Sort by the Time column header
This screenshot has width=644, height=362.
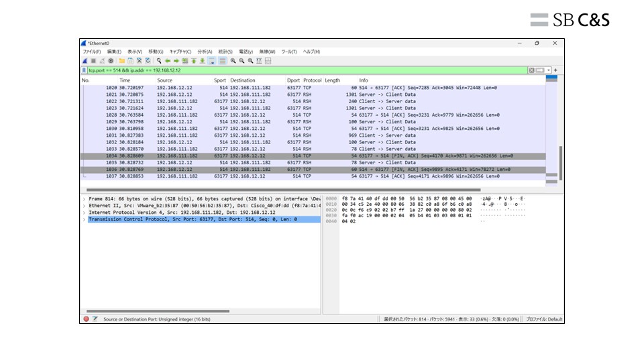(x=125, y=80)
